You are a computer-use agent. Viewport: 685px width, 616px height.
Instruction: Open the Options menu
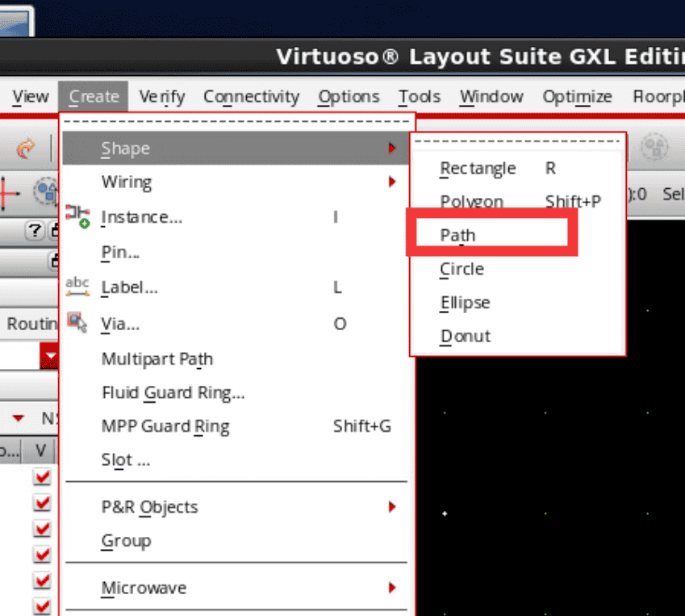pos(349,96)
